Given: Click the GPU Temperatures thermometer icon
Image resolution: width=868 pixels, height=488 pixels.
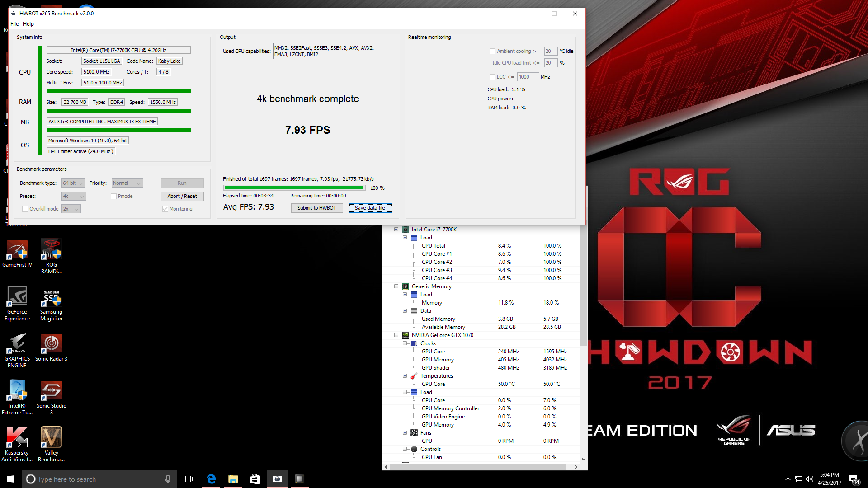Looking at the screenshot, I should pyautogui.click(x=414, y=376).
